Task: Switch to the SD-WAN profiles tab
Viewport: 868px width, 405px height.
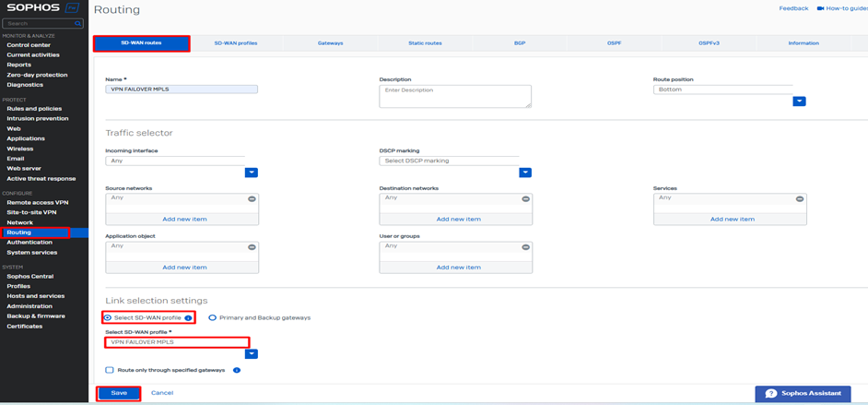Action: click(235, 43)
